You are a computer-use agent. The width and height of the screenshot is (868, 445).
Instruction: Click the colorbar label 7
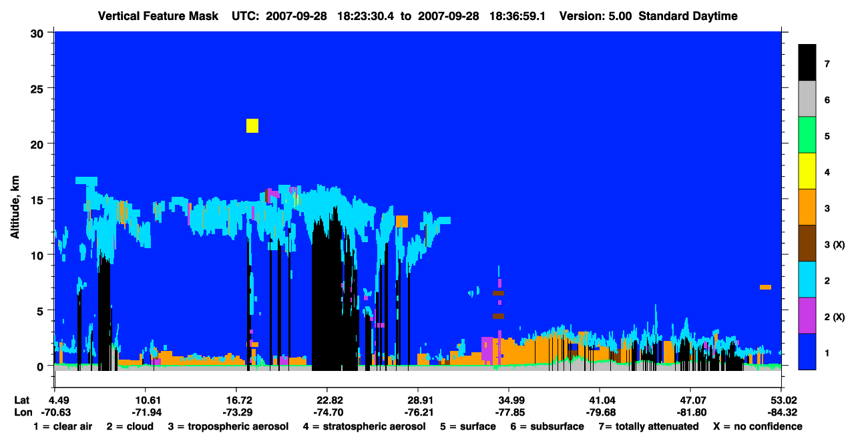click(827, 64)
